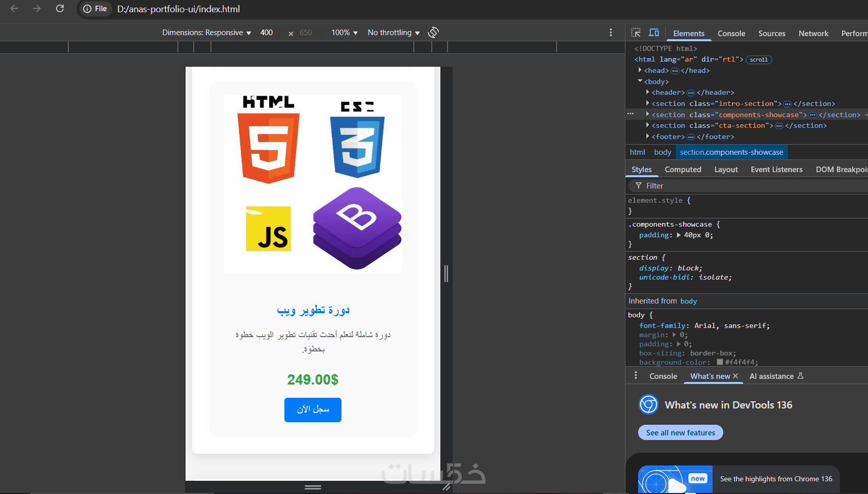Click the 249.00$ price text
The height and width of the screenshot is (494, 868).
[x=313, y=379]
